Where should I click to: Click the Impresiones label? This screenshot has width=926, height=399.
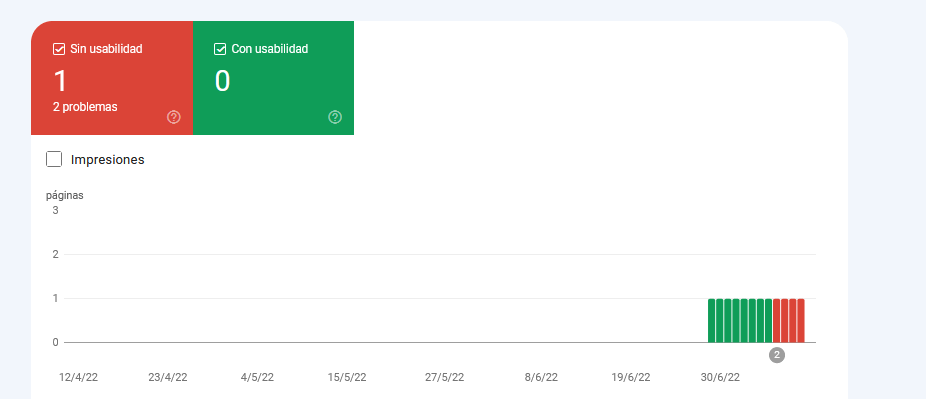107,159
